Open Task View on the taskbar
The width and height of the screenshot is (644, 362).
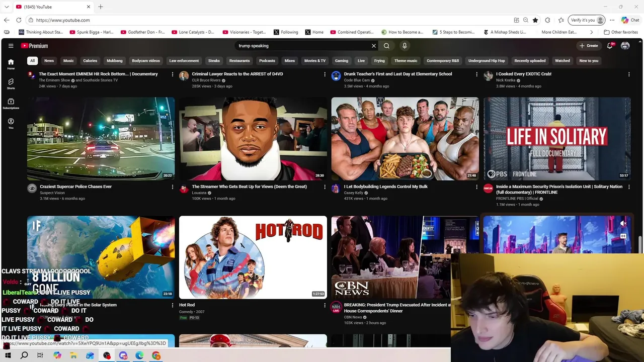point(40,355)
